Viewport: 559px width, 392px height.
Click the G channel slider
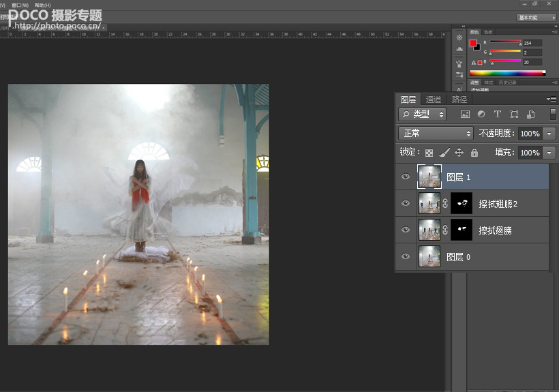pos(505,51)
